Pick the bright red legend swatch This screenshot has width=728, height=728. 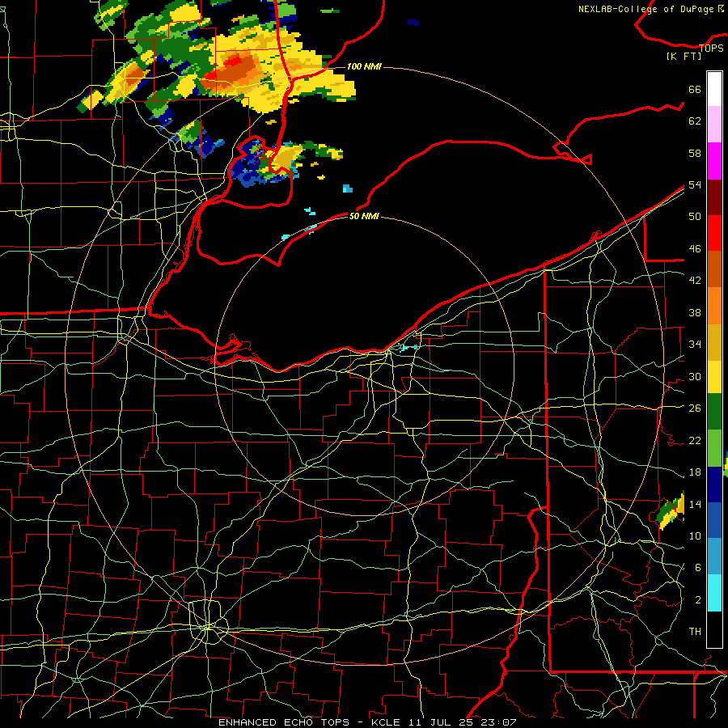[x=714, y=233]
